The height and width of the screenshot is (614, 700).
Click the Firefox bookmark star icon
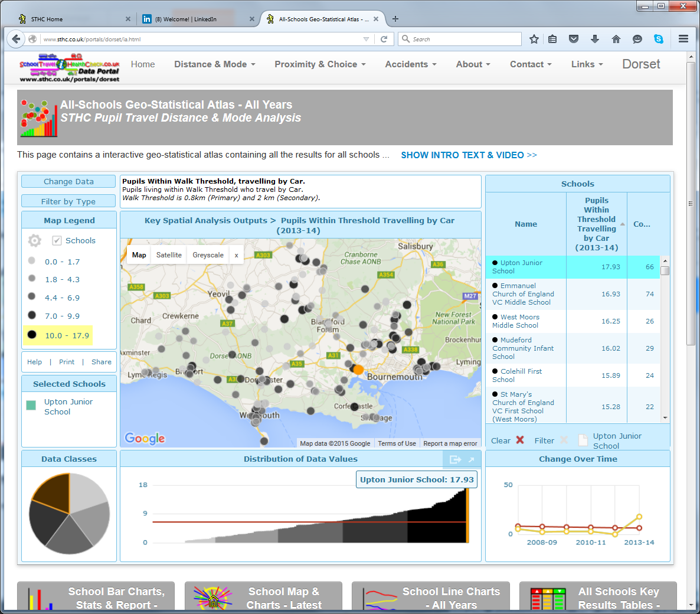(534, 39)
